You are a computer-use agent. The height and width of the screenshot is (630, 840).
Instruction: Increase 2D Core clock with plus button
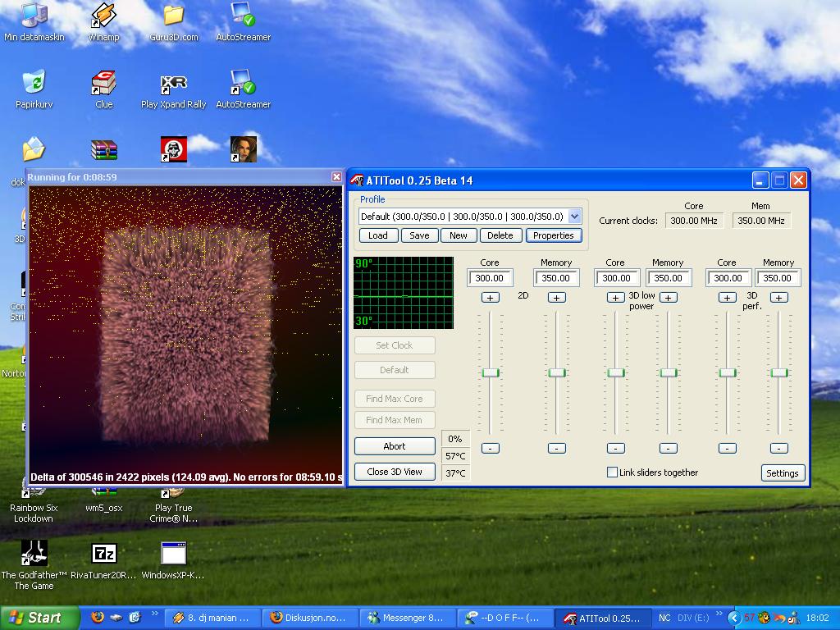(491, 297)
